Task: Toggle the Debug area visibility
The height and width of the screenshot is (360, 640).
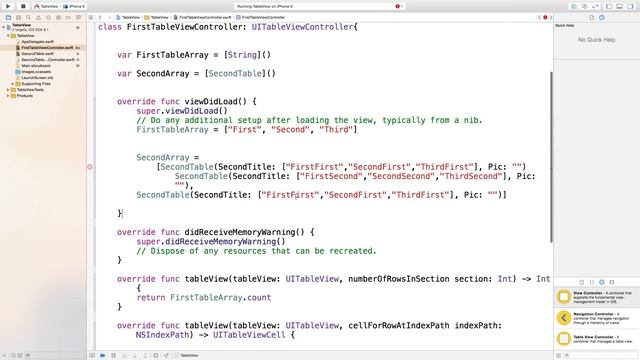Action: 619,7
